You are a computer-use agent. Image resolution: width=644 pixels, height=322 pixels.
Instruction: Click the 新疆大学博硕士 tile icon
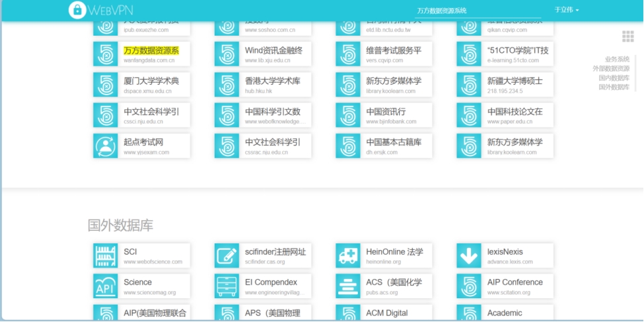click(469, 85)
